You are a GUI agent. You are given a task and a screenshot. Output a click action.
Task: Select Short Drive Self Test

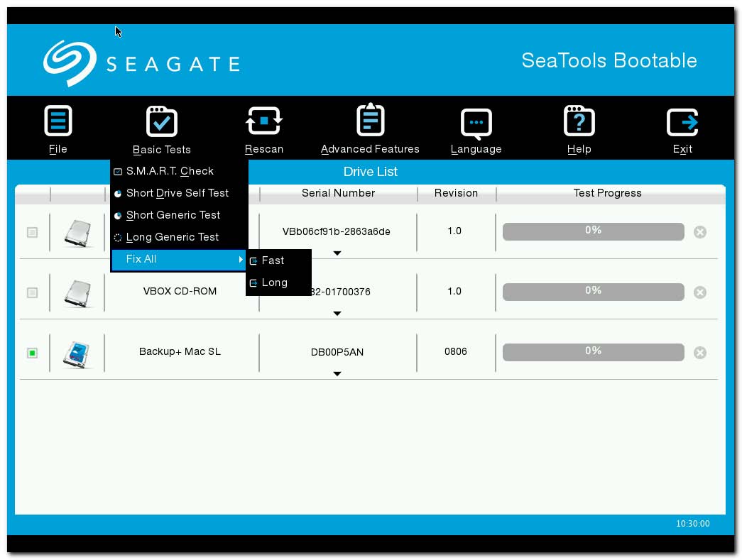pos(179,193)
